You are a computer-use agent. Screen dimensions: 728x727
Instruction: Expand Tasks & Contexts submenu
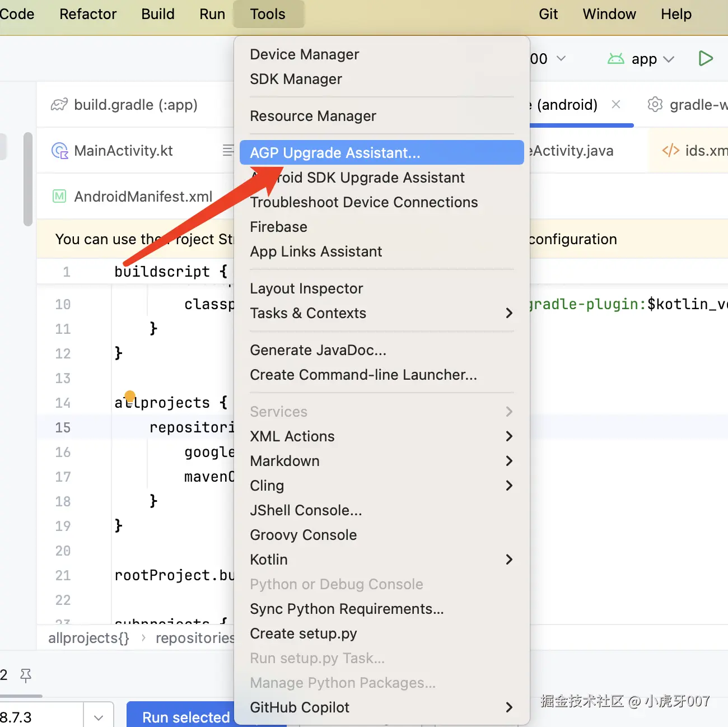click(381, 313)
